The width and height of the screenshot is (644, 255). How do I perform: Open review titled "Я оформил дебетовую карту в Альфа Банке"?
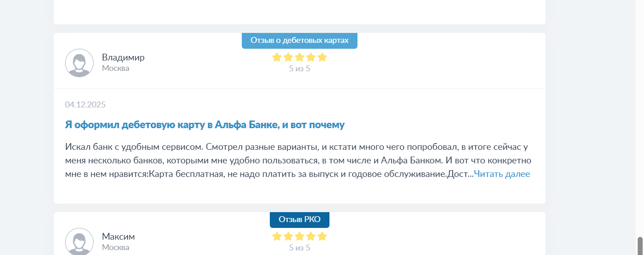pos(205,125)
